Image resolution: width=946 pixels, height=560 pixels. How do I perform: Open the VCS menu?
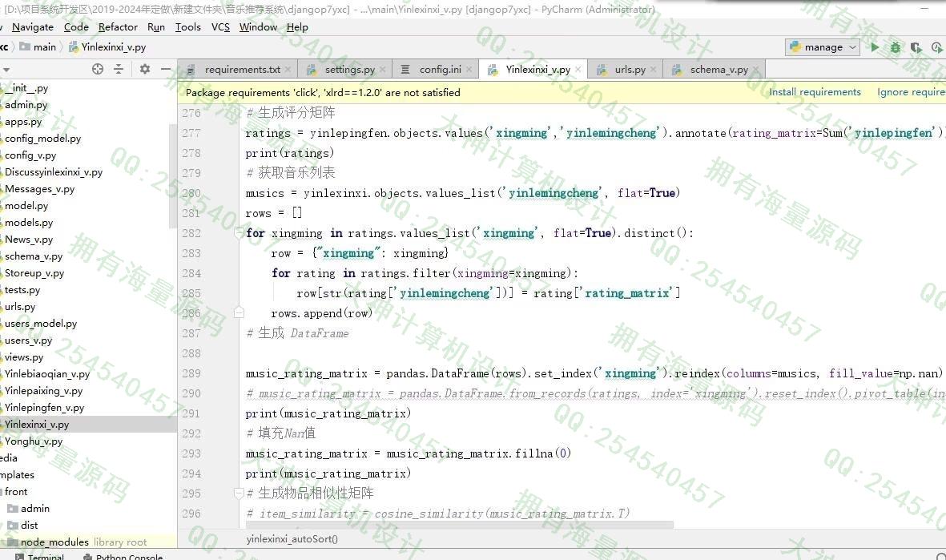(x=220, y=27)
